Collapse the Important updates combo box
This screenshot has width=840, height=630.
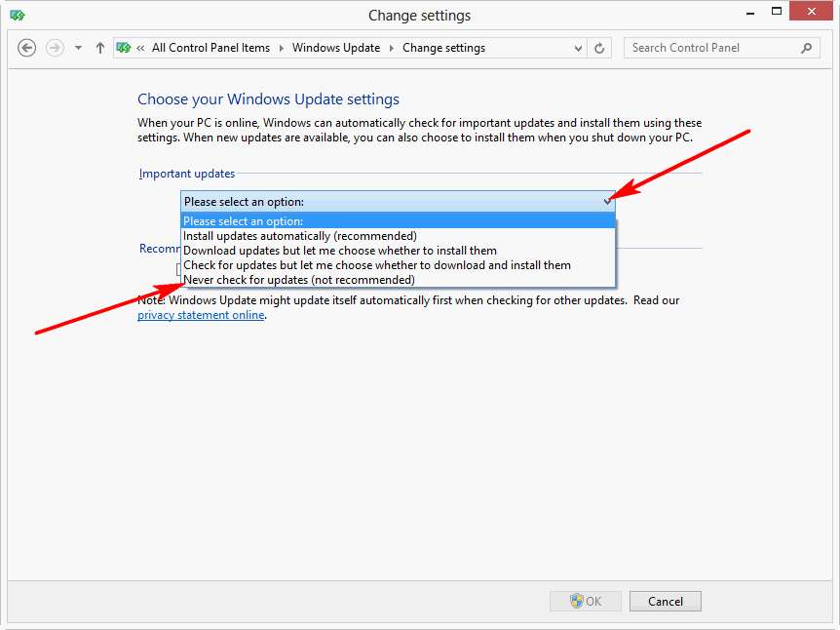click(x=398, y=202)
